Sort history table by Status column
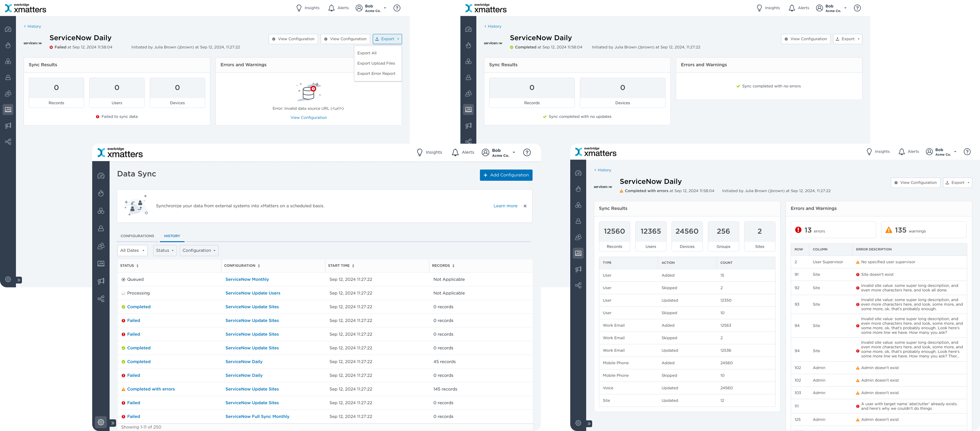Image resolution: width=980 pixels, height=431 pixels. [137, 266]
